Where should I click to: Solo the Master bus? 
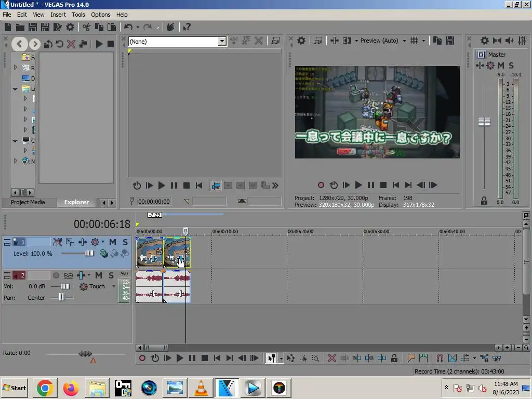tap(511, 65)
